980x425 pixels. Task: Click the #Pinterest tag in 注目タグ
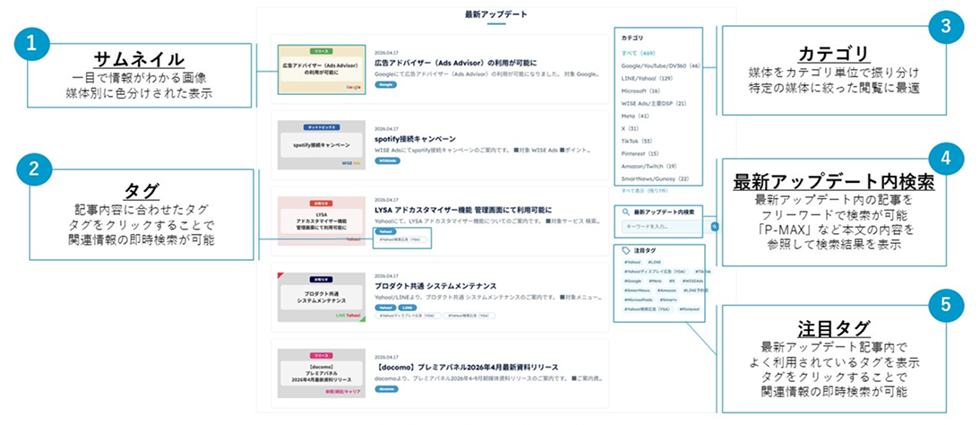click(690, 309)
